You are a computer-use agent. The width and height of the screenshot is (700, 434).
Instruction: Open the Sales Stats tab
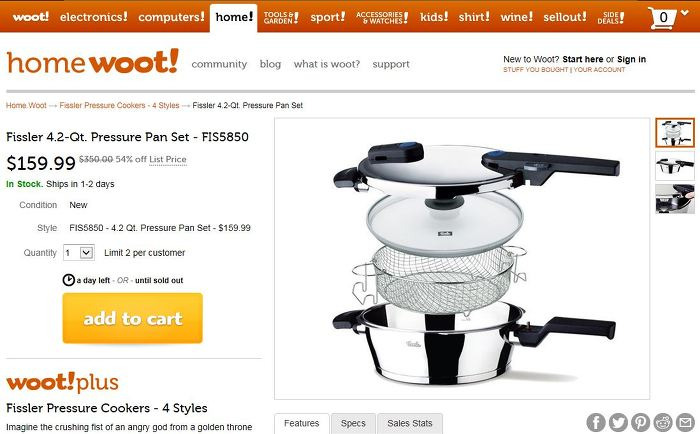[410, 423]
